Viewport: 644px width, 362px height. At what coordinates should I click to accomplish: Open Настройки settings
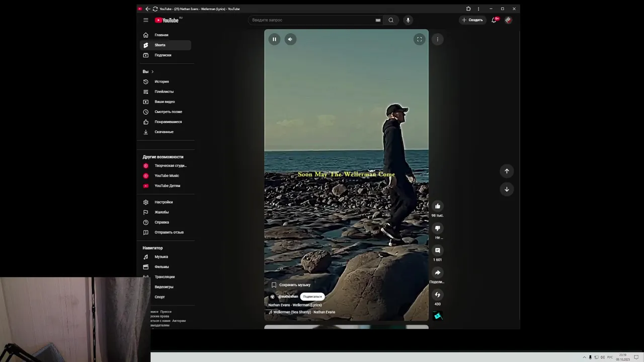click(x=166, y=202)
